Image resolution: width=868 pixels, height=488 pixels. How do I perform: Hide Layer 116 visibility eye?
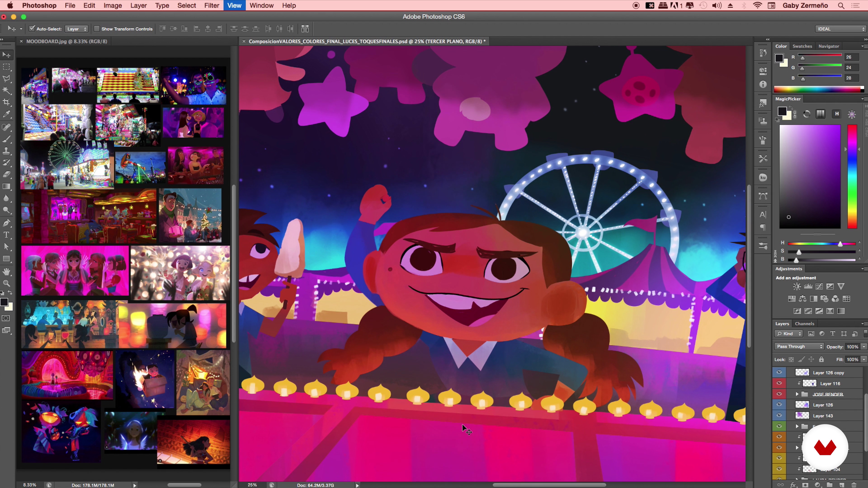coord(779,383)
